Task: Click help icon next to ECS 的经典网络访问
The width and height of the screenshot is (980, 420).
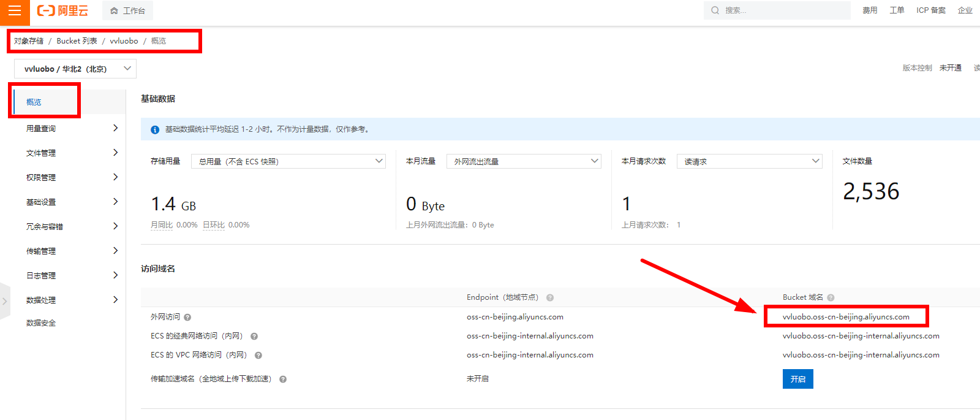Action: [x=254, y=336]
